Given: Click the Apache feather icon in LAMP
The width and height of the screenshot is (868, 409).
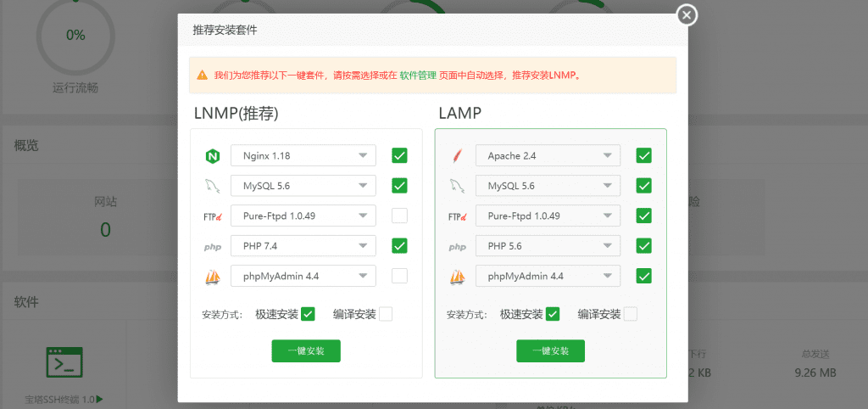Looking at the screenshot, I should point(457,156).
